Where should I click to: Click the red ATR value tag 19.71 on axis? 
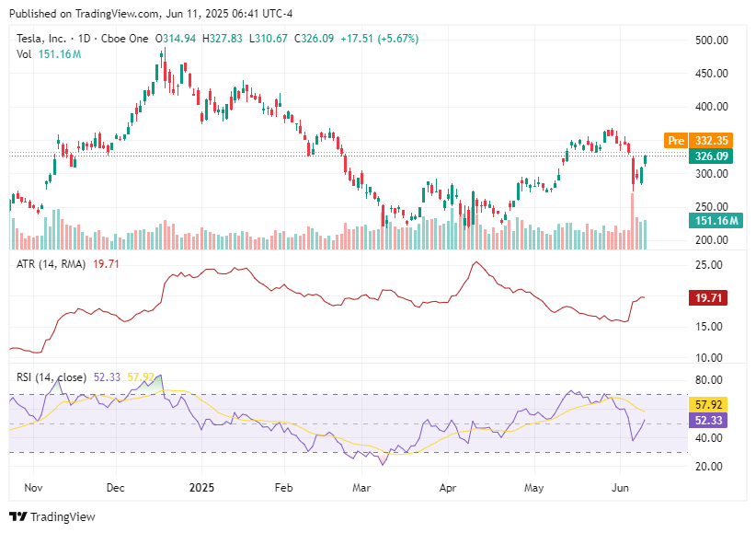708,298
